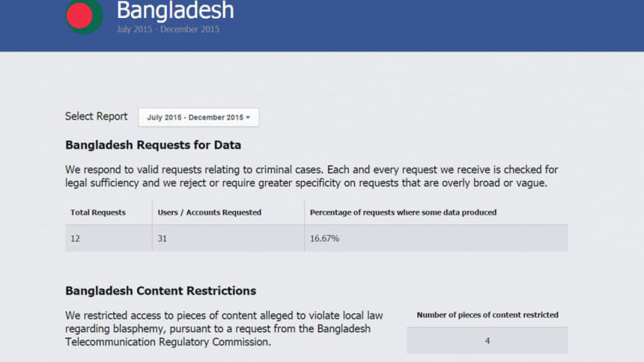Click the Number of pieces of content restricted header

pyautogui.click(x=487, y=315)
